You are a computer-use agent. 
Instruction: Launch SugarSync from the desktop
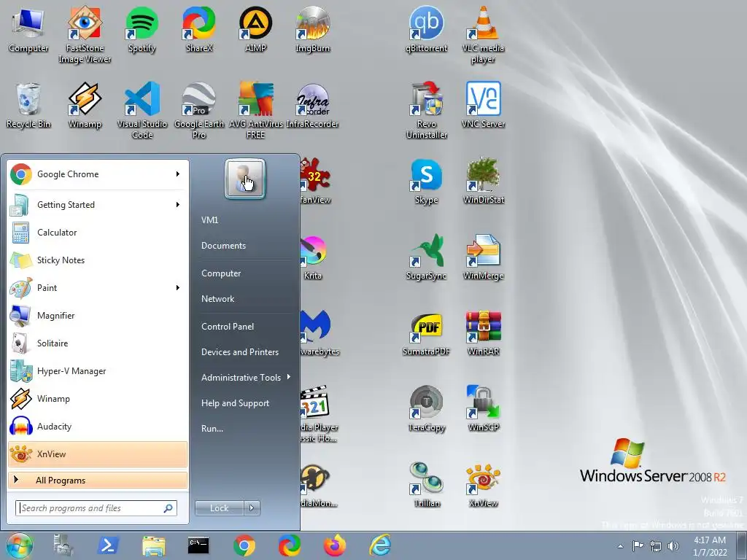[426, 257]
